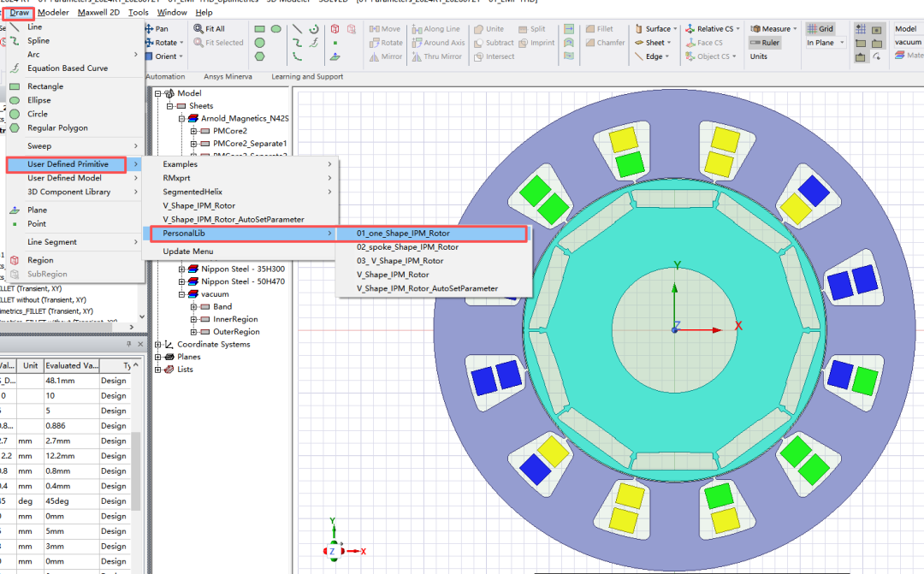Click Update Menu entry

[240, 251]
